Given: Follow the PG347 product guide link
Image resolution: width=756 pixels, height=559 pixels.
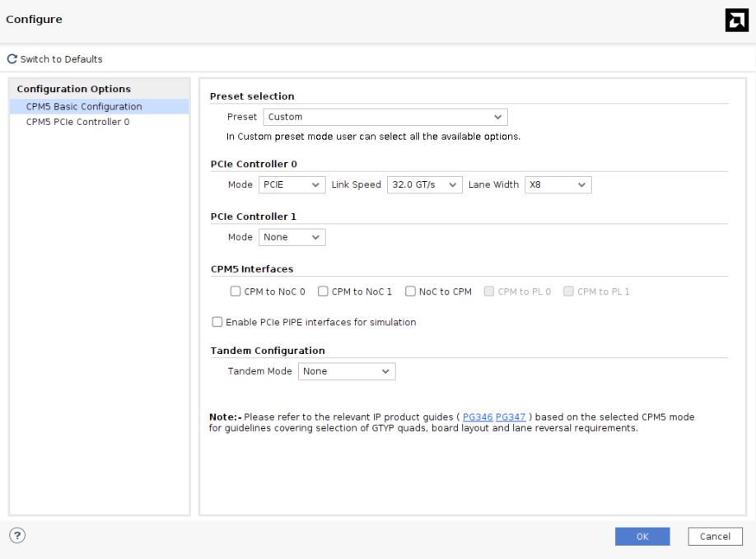Looking at the screenshot, I should tap(510, 417).
